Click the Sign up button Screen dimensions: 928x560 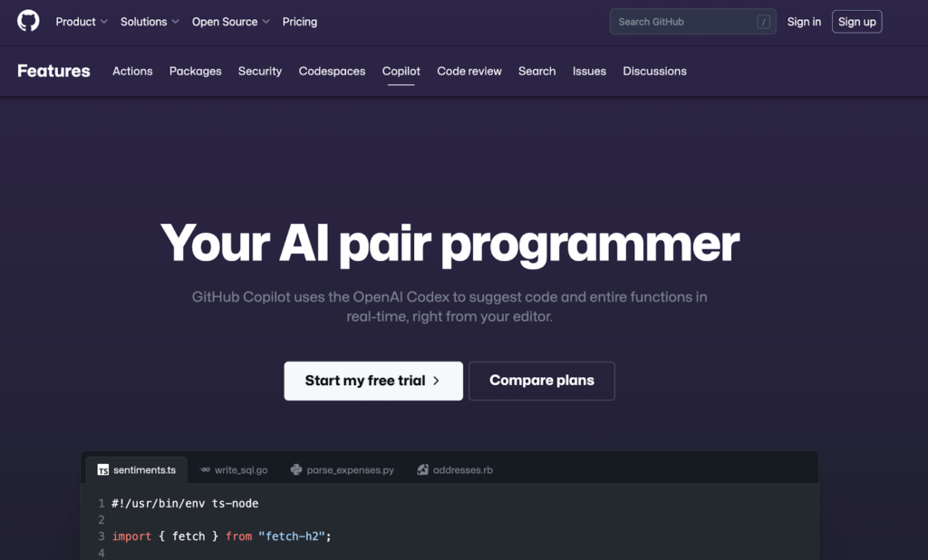[857, 22]
